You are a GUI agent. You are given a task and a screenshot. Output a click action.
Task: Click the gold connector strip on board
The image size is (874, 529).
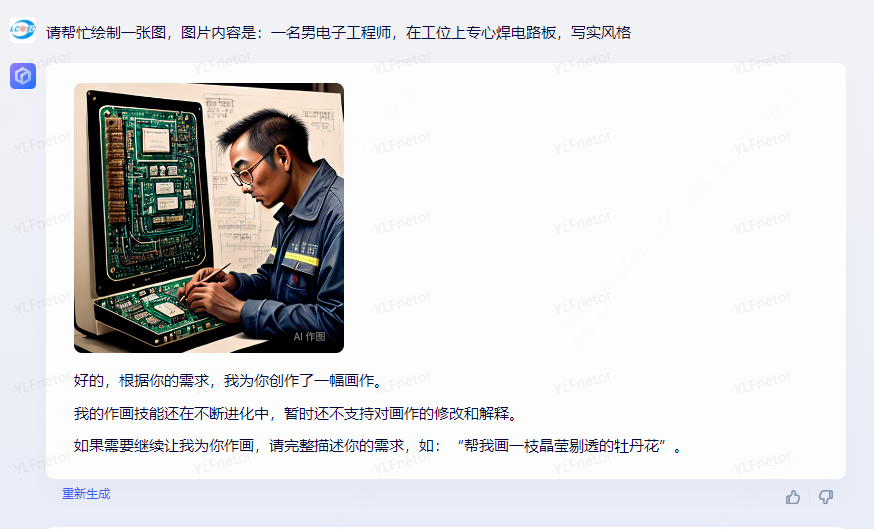pos(114,170)
